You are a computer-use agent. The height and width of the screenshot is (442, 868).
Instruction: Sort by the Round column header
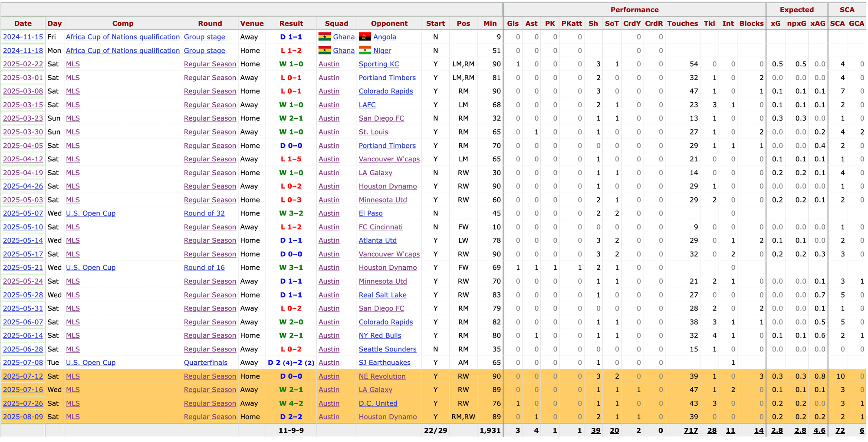210,23
